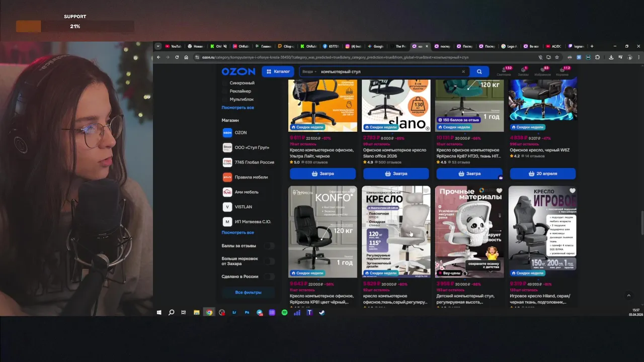The width and height of the screenshot is (644, 362).
Task: Switch to the YouTube tab
Action: pyautogui.click(x=173, y=46)
